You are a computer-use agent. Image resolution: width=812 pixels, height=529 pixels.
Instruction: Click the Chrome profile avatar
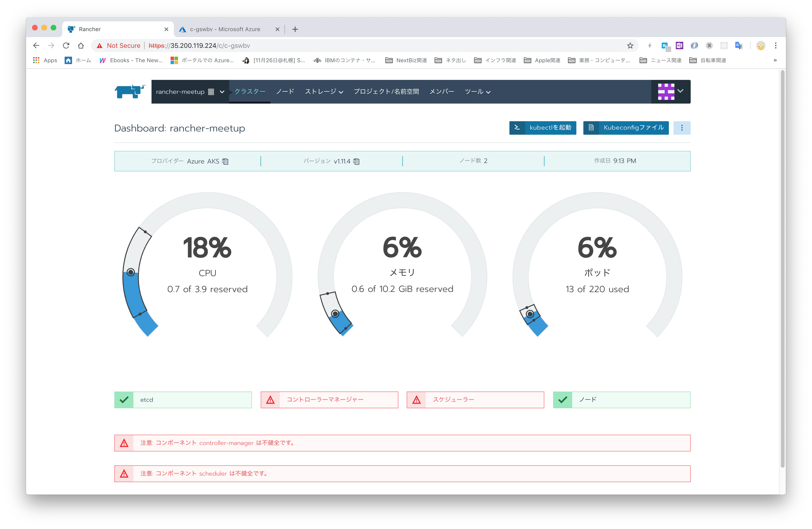(760, 46)
